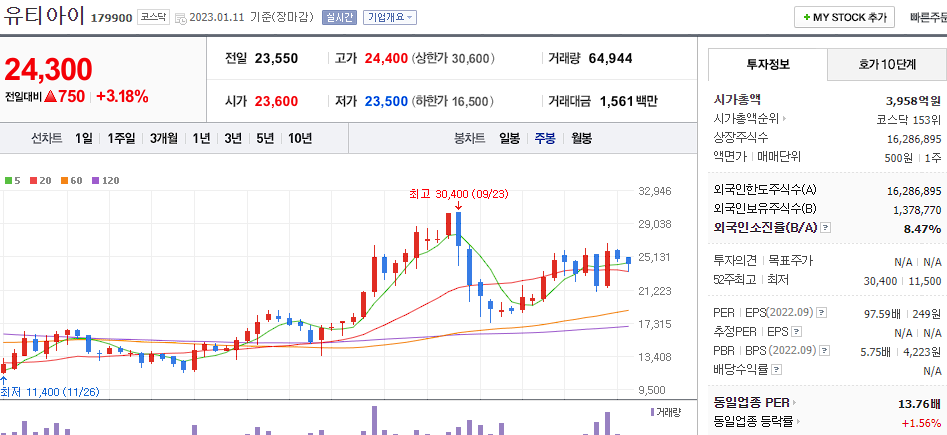Select the 10년 line chart
Viewport: 947px width, 435px height.
(x=300, y=138)
